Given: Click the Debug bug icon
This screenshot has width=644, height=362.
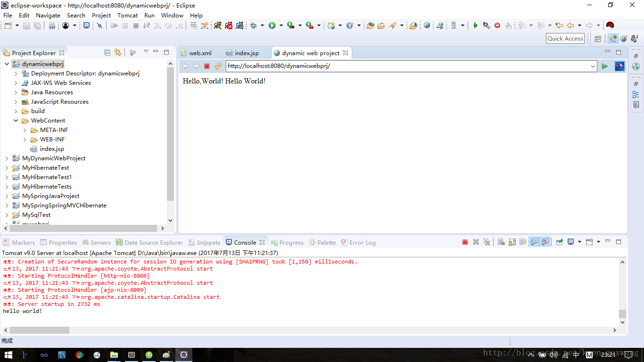Looking at the screenshot, I should coord(254,25).
